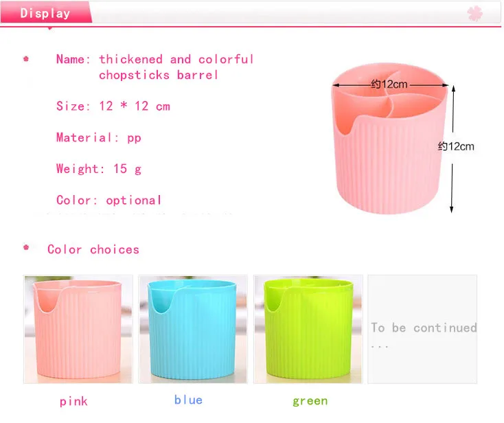504x423 pixels.
Task: Click the product name text line
Action: click(155, 67)
